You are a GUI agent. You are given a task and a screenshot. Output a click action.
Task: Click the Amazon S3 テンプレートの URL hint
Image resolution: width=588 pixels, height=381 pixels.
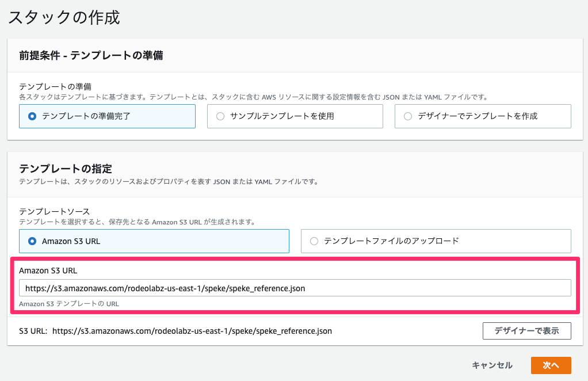click(x=69, y=304)
